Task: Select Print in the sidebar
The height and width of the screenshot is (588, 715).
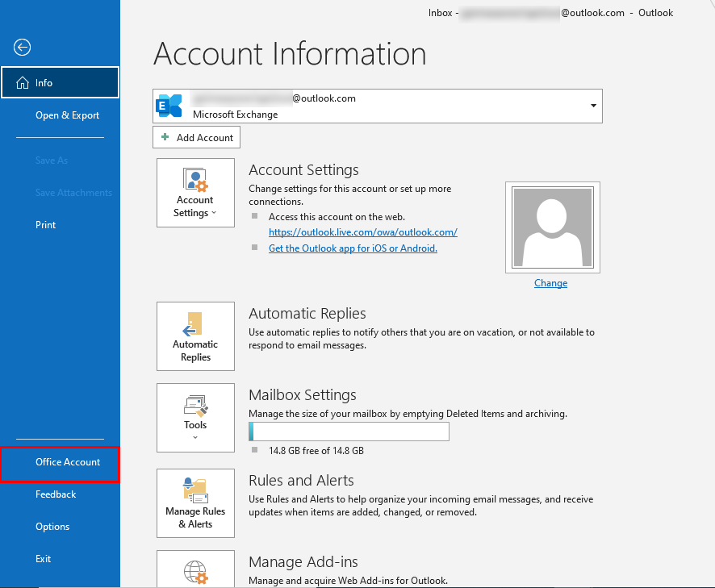Action: 46,225
